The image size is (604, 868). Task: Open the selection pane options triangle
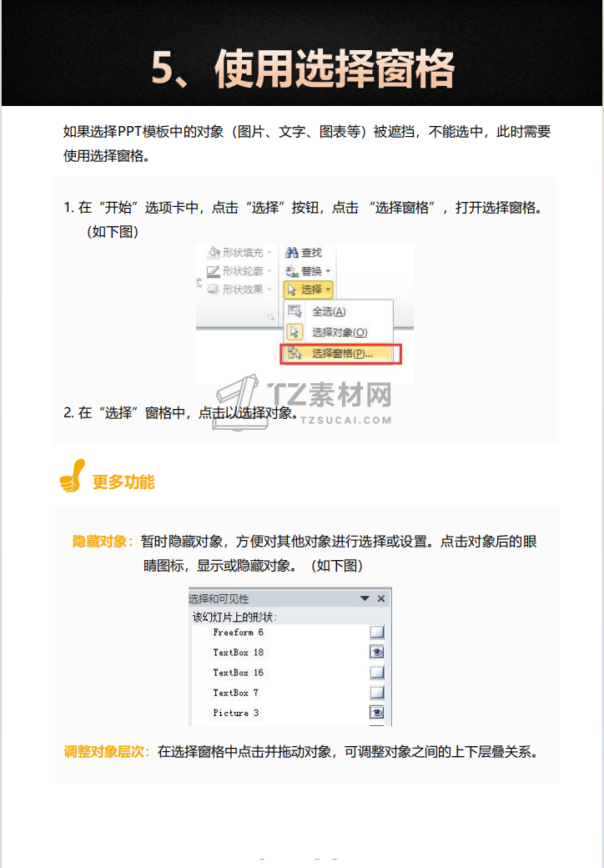pyautogui.click(x=365, y=598)
